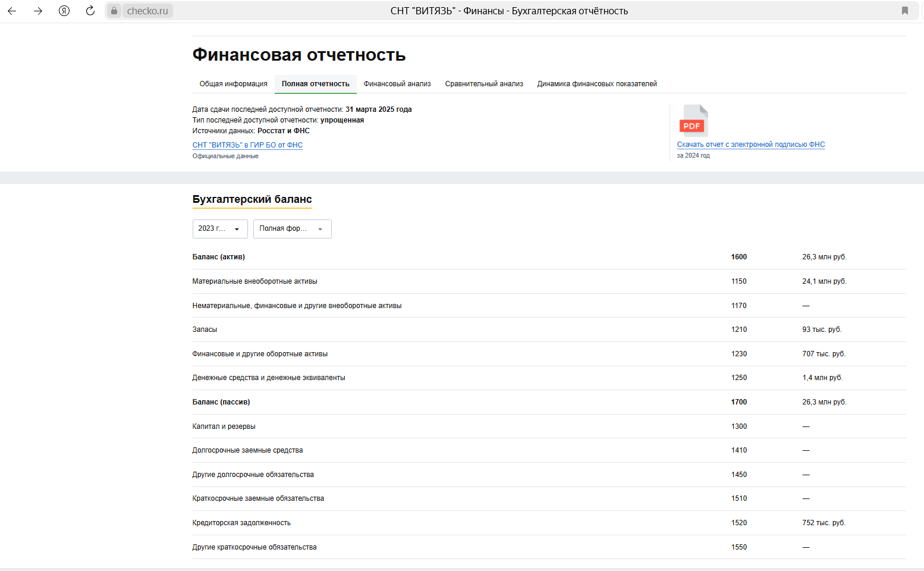Expand the 2023 year dropdown
Screen dimensions: 924x571
(x=220, y=229)
